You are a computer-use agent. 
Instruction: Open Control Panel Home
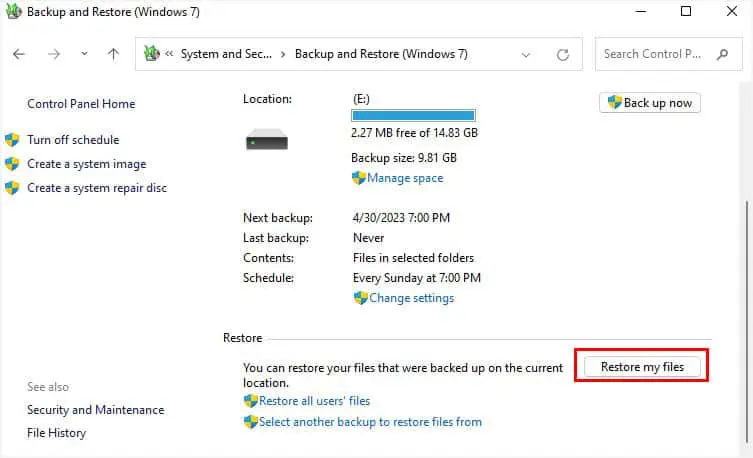click(x=81, y=104)
